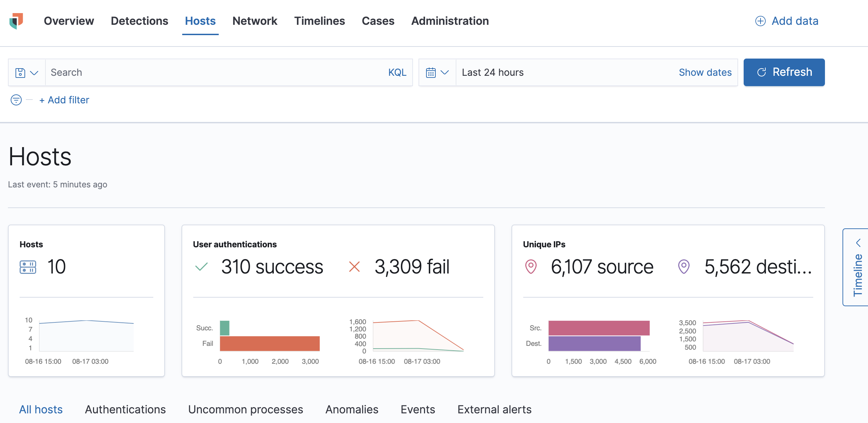Click the saved query disk icon
The width and height of the screenshot is (868, 423).
click(x=20, y=73)
